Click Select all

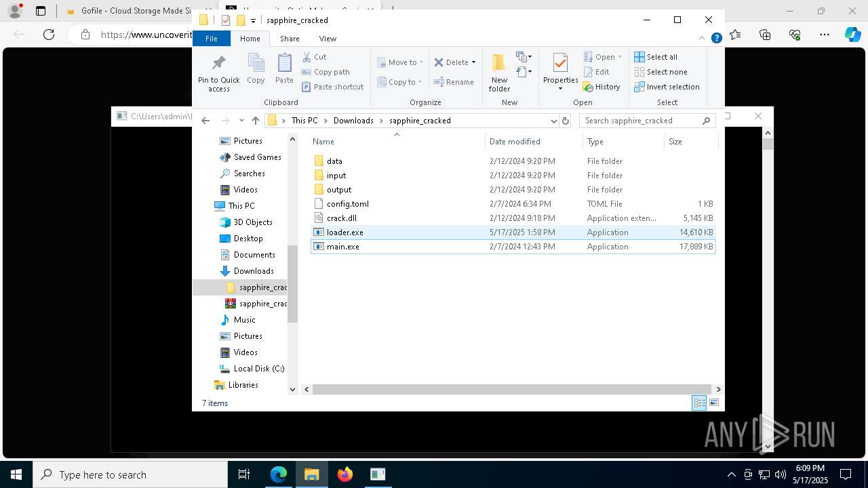[x=656, y=57]
